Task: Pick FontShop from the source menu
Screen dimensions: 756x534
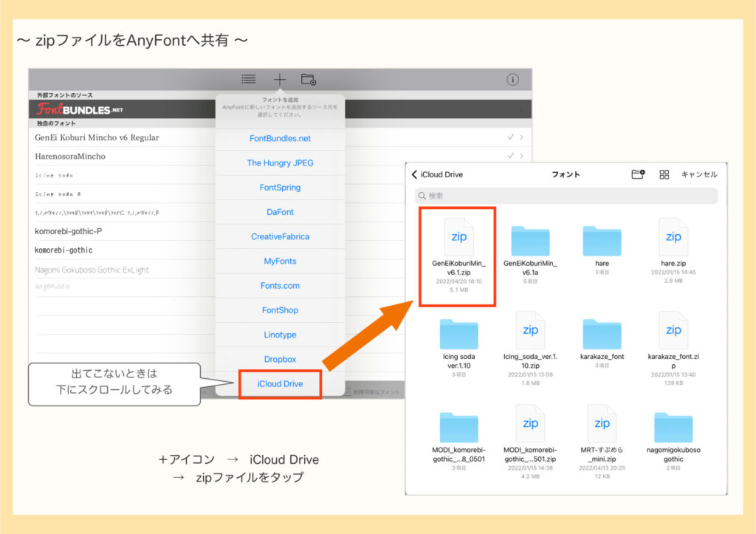Action: (280, 310)
